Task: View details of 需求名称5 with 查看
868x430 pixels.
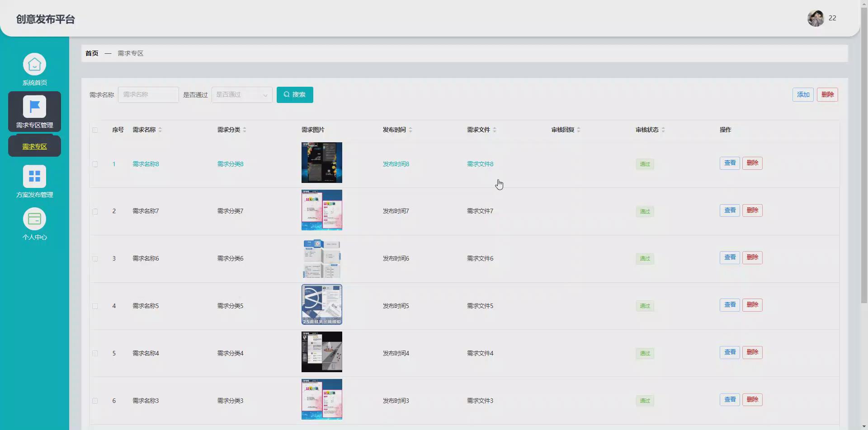Action: coord(730,305)
